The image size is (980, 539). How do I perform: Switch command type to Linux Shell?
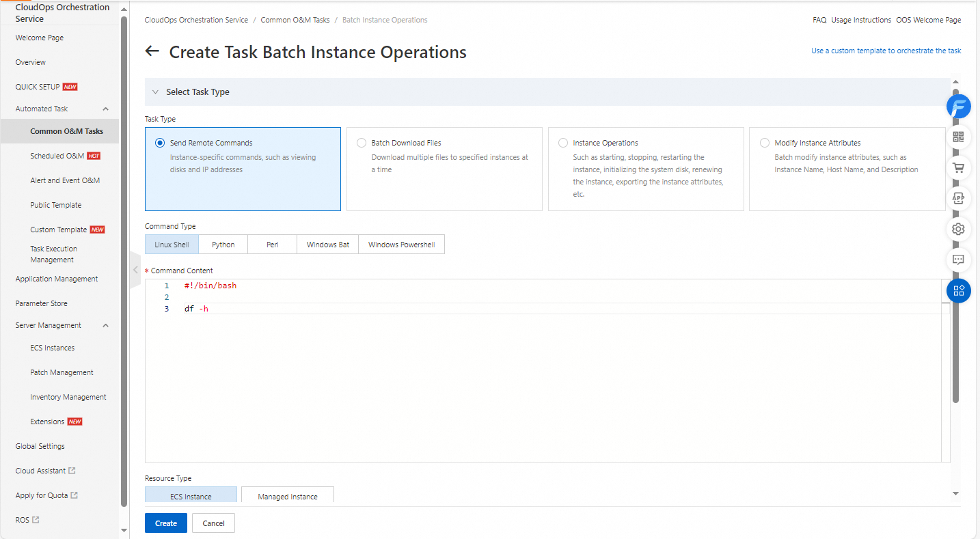(x=172, y=245)
